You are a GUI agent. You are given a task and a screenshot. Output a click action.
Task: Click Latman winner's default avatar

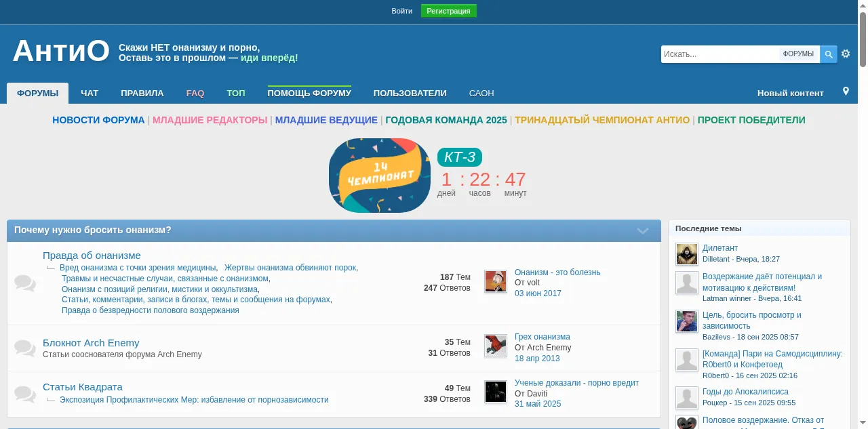(687, 283)
